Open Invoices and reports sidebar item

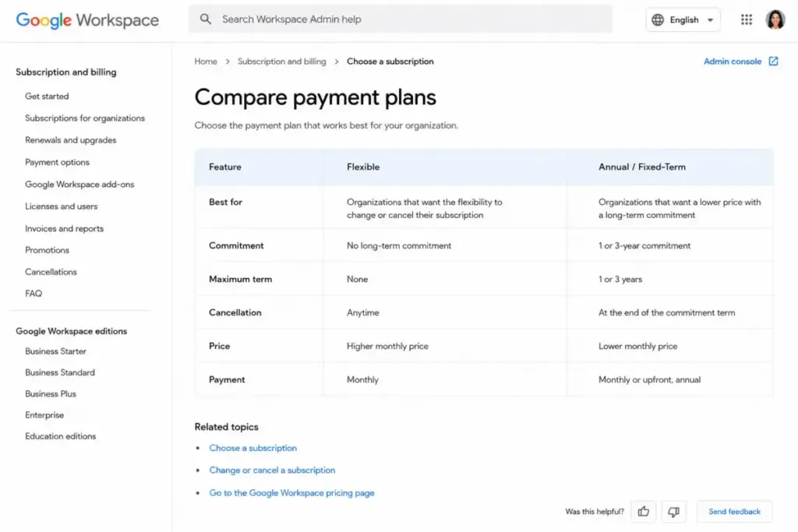click(64, 228)
